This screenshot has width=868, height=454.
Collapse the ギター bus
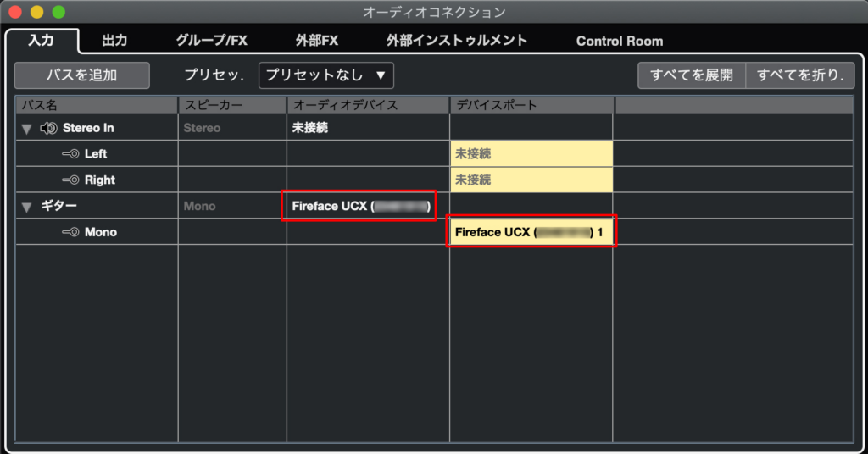(x=26, y=207)
